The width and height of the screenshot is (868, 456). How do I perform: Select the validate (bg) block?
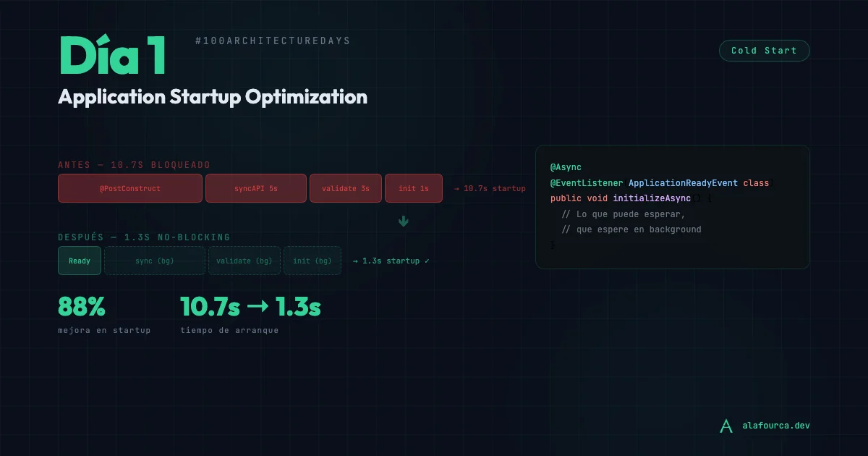pyautogui.click(x=244, y=261)
